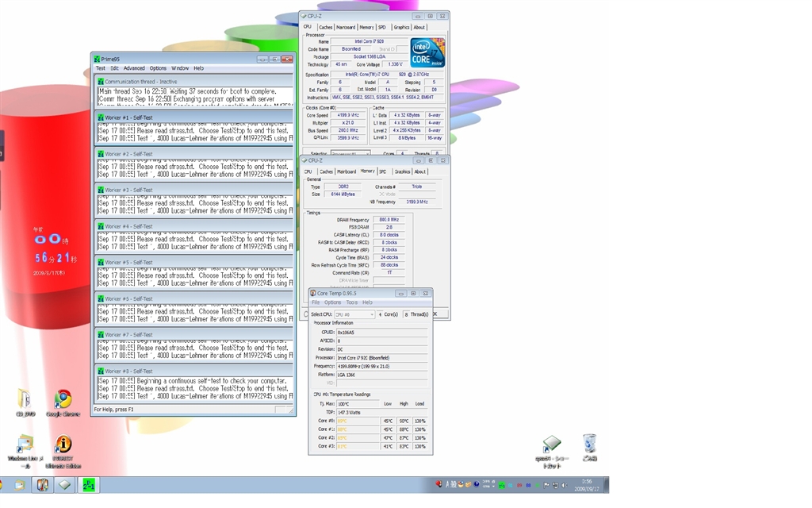Maximize the Prime95 window

pyautogui.click(x=275, y=59)
